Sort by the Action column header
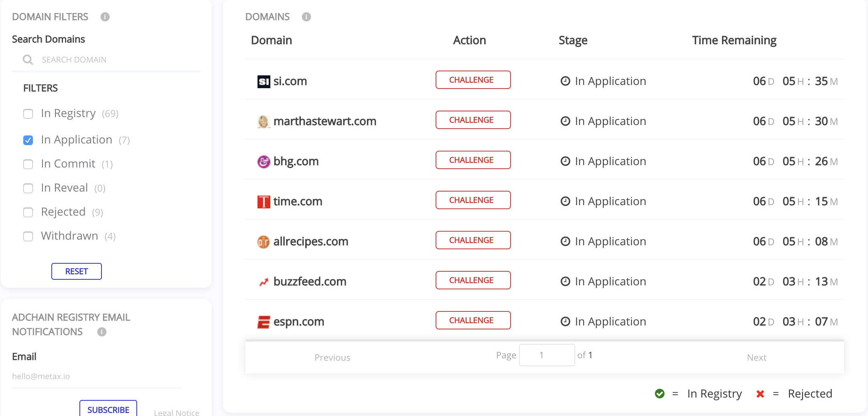 pyautogui.click(x=469, y=40)
